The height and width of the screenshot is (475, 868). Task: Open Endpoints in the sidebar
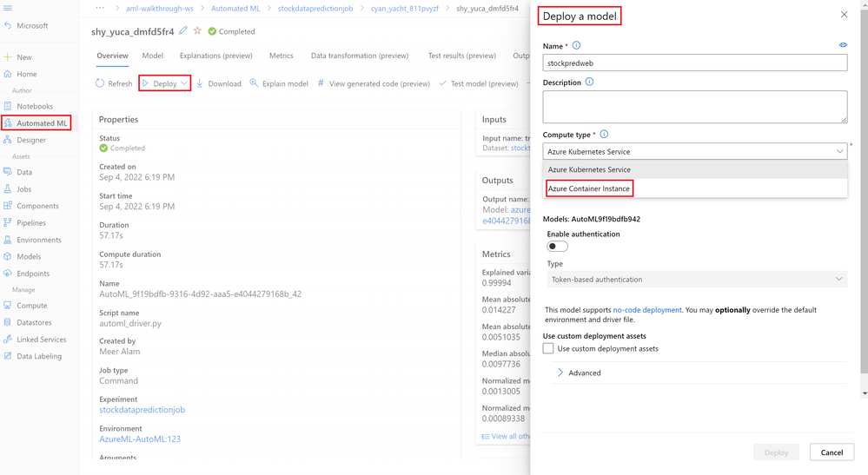coord(33,274)
